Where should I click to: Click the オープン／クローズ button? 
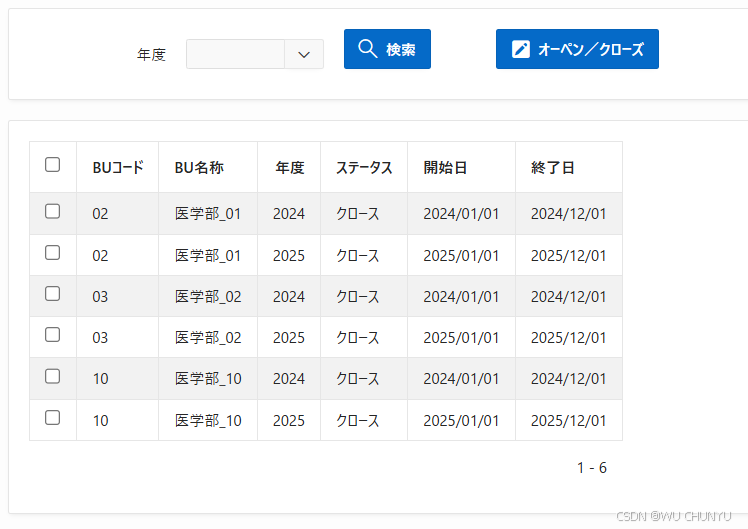577,49
